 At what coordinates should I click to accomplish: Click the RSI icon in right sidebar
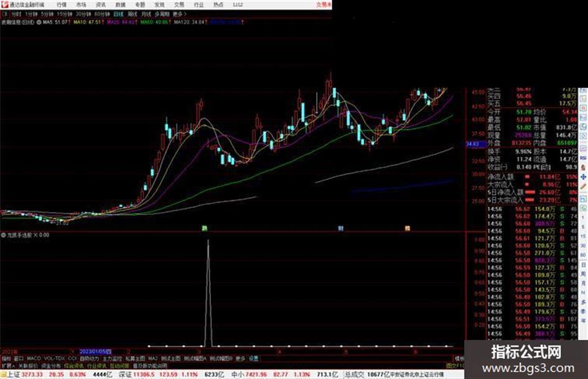click(583, 158)
